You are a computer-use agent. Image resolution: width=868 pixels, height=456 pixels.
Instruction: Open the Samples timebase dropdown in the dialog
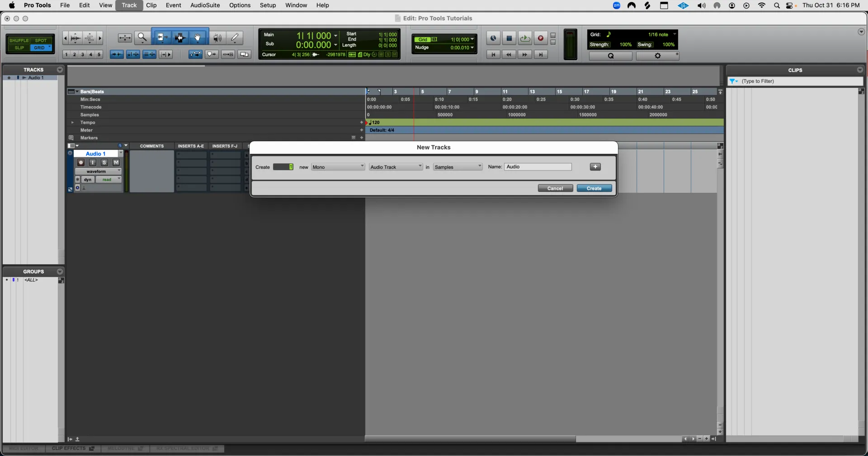pyautogui.click(x=458, y=166)
